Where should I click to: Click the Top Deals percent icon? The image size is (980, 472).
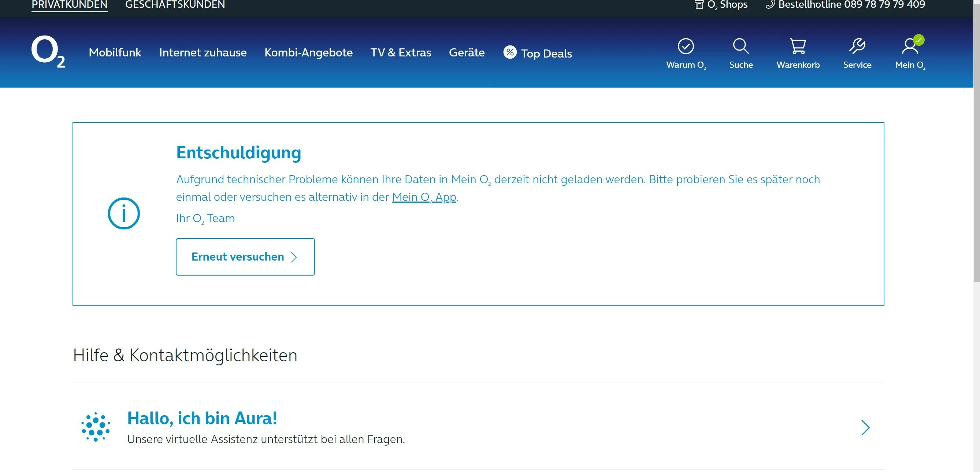tap(510, 52)
